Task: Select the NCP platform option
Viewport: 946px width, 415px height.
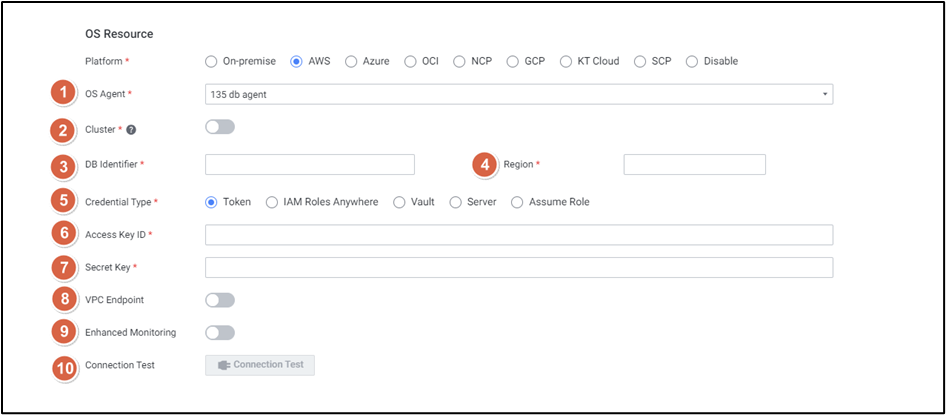Action: pyautogui.click(x=460, y=61)
